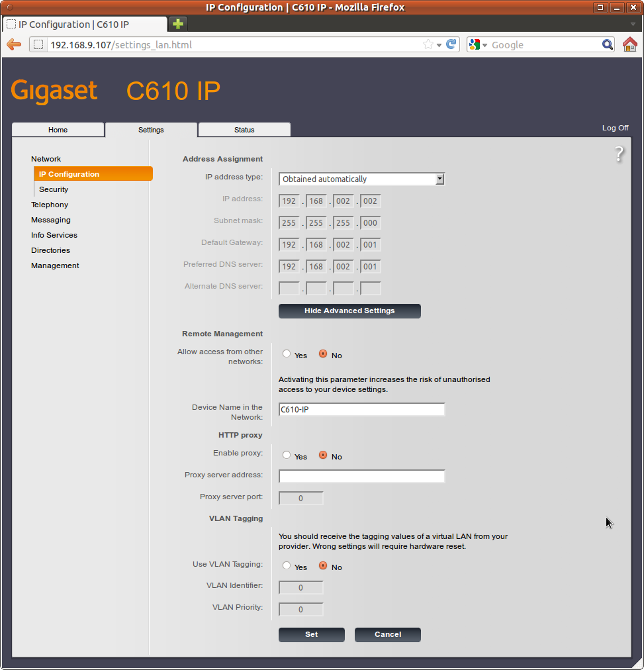Select Yes for Enable proxy
644x670 pixels.
(x=287, y=455)
